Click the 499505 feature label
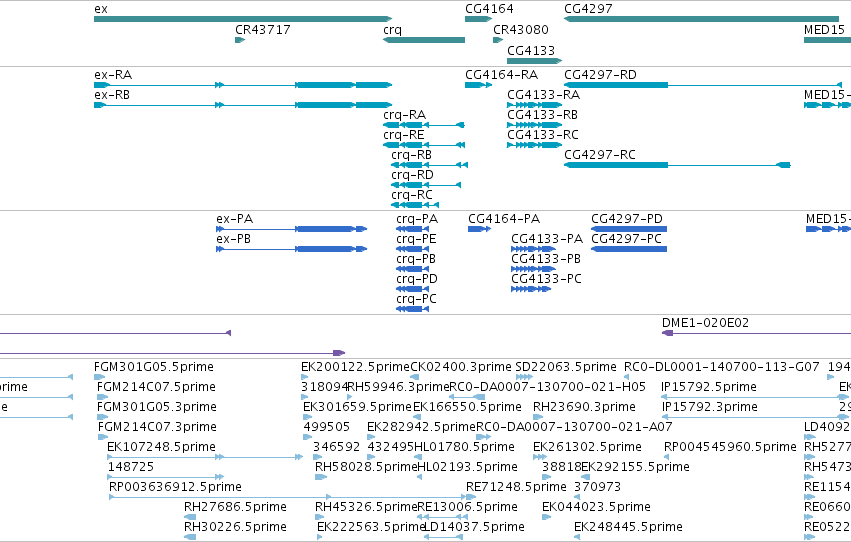This screenshot has height=542, width=851. (x=326, y=427)
